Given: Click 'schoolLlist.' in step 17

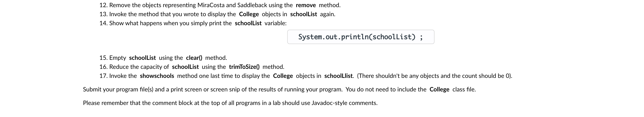Looking at the screenshot, I should coord(339,76).
